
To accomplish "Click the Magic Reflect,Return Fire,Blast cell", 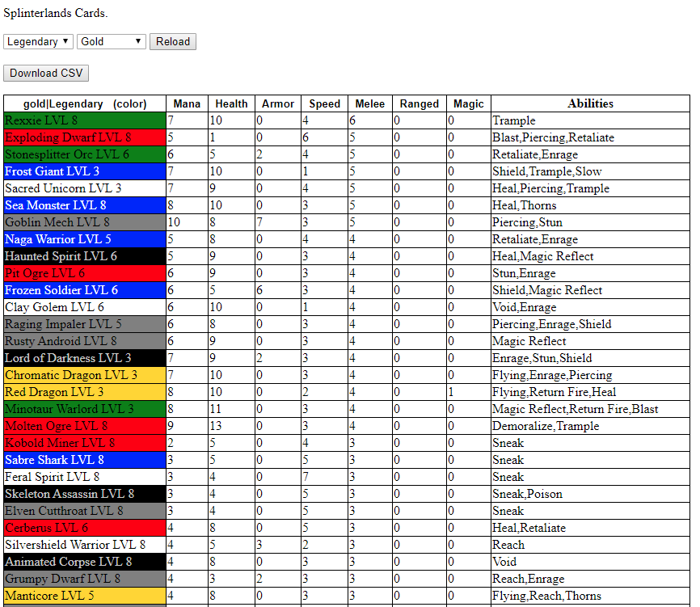I will (x=590, y=409).
